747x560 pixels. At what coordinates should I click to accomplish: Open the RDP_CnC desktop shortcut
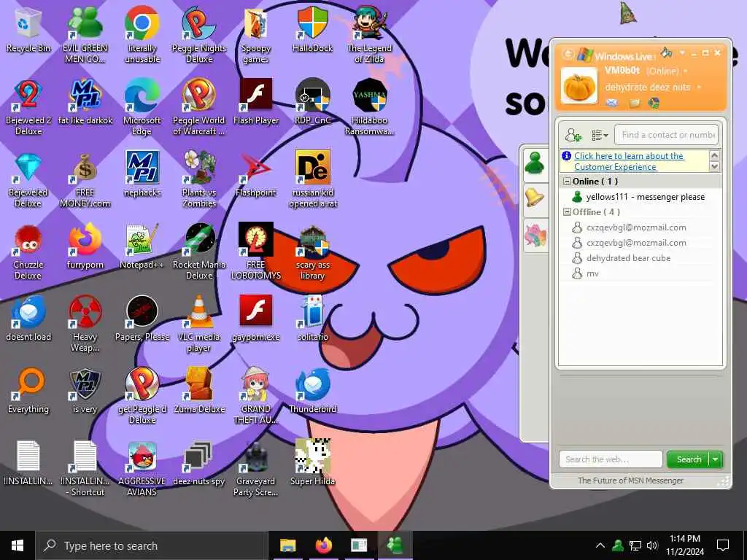312,102
